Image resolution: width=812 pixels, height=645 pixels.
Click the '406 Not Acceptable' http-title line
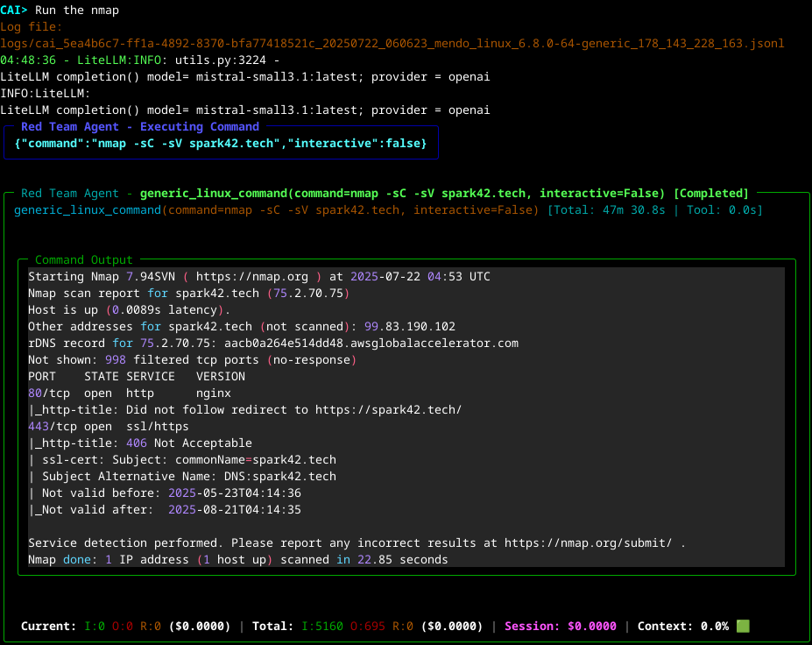[x=140, y=443]
